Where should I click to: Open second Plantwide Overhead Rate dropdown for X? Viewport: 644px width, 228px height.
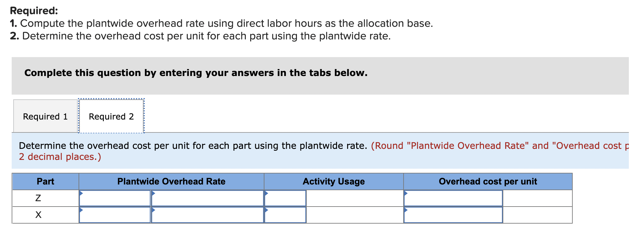click(x=207, y=215)
